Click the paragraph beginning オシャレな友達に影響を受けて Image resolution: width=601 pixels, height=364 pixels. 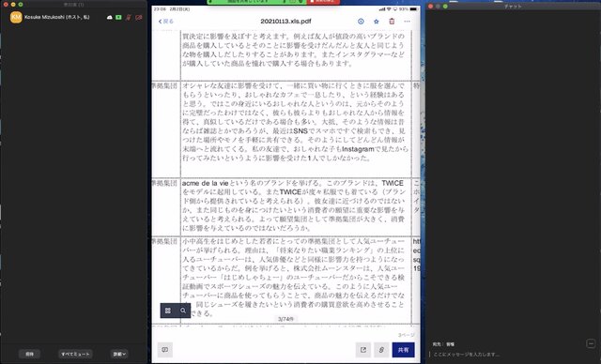tap(295, 122)
